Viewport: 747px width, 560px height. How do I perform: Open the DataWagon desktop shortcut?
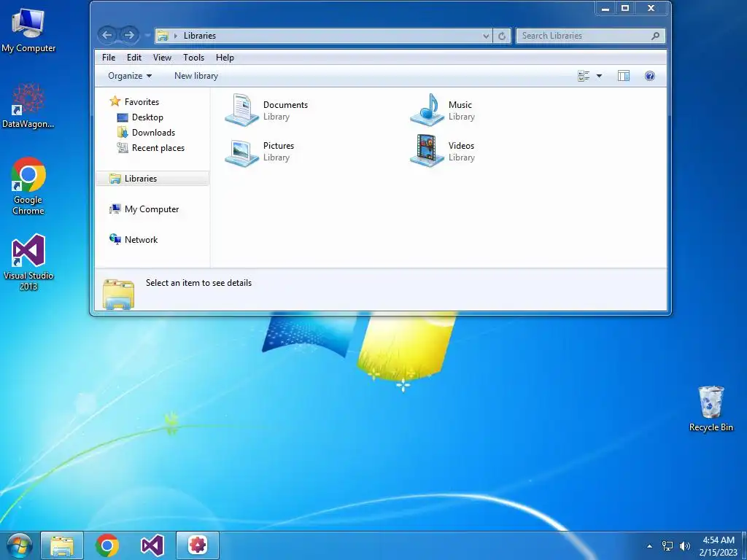tap(28, 106)
